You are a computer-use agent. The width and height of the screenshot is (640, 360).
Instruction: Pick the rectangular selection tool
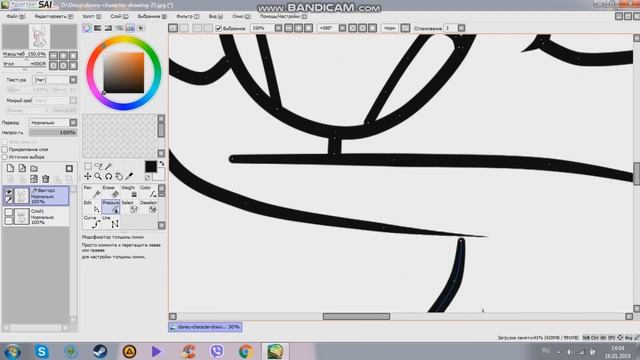click(88, 166)
